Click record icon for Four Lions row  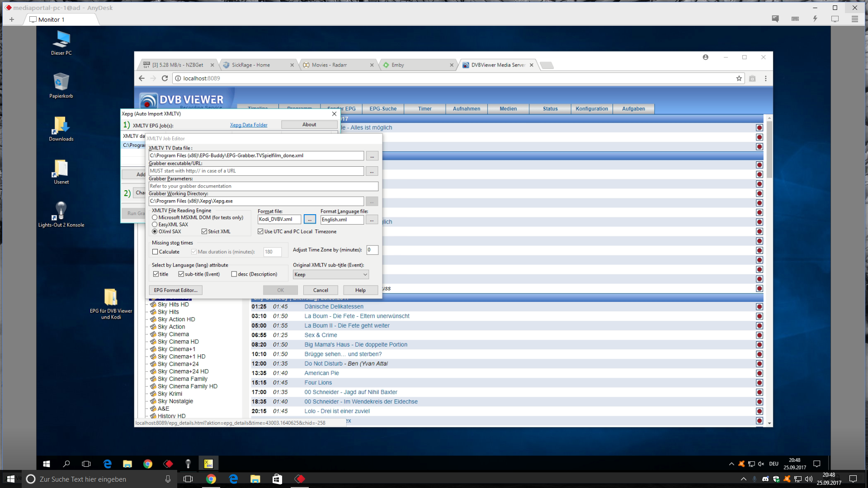(x=759, y=383)
